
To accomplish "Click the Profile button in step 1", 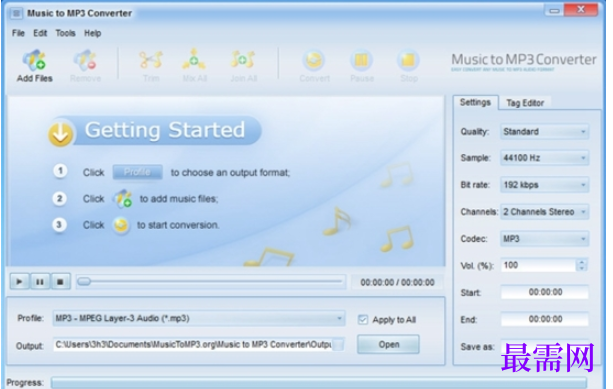I will tap(137, 172).
